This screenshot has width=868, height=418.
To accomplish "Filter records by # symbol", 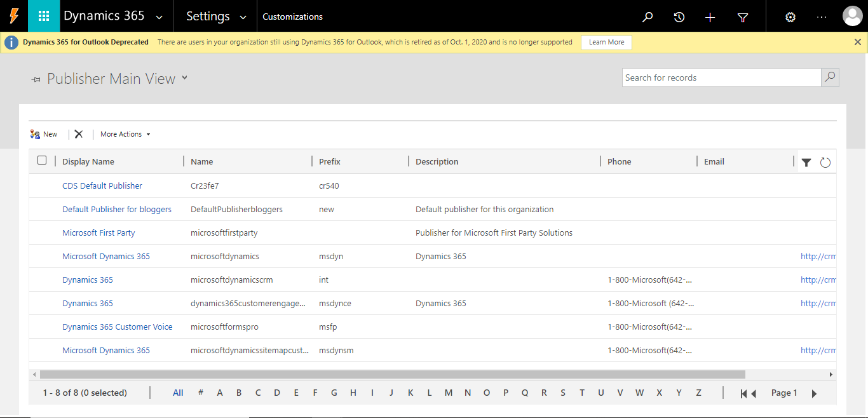I will 200,393.
